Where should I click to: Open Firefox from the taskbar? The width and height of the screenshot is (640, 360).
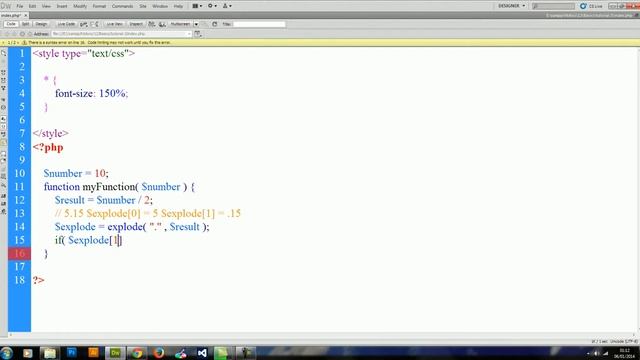pyautogui.click(x=159, y=353)
